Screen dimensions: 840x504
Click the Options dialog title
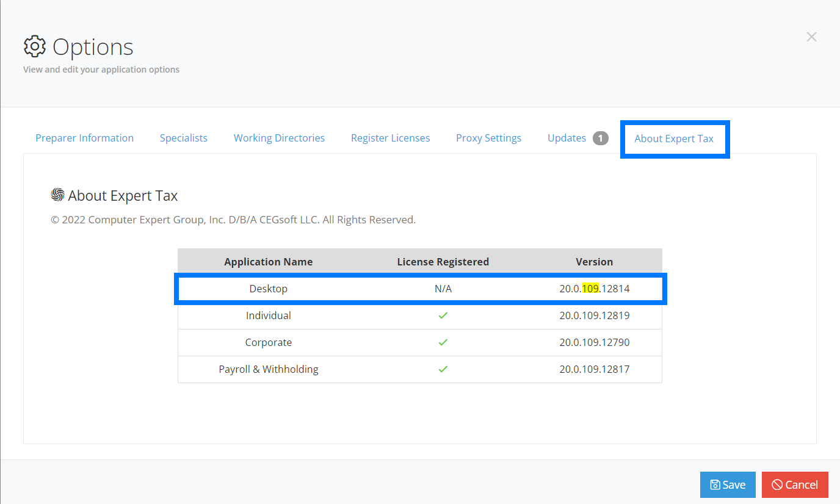pyautogui.click(x=93, y=47)
